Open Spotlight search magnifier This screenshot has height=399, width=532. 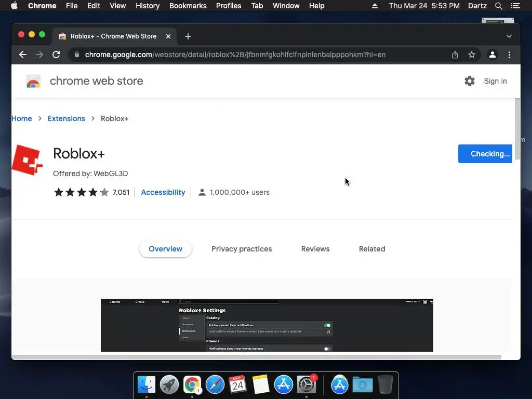point(499,6)
